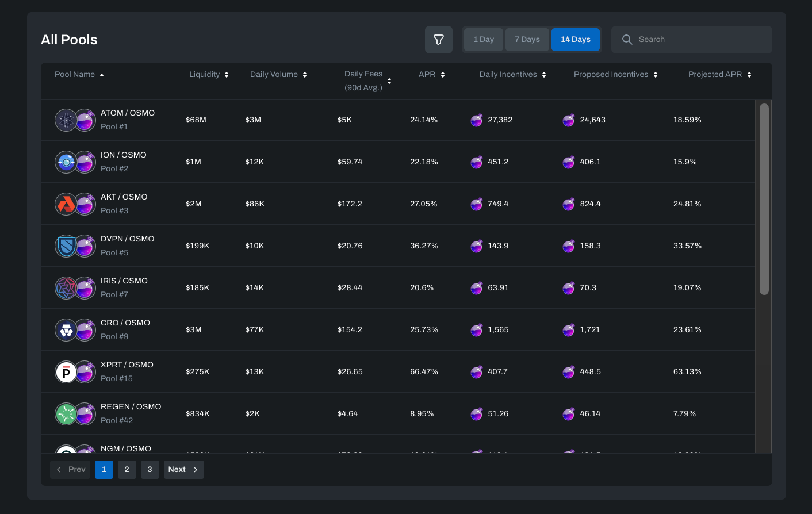Sort table by Liquidity column
Image resolution: width=812 pixels, height=514 pixels.
click(209, 75)
